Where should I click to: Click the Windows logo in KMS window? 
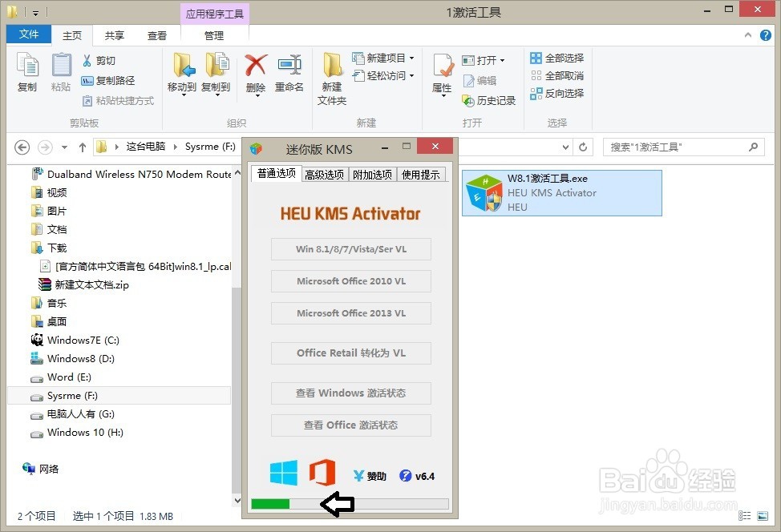coord(284,473)
